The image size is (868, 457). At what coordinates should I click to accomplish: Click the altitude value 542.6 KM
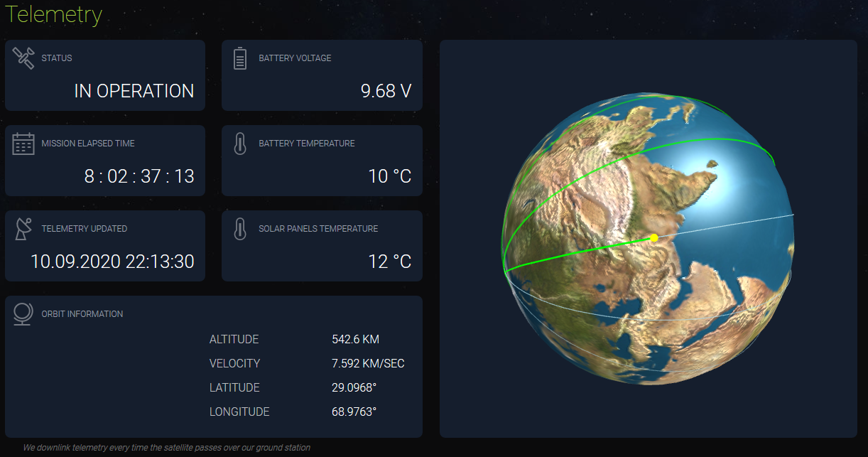click(355, 340)
